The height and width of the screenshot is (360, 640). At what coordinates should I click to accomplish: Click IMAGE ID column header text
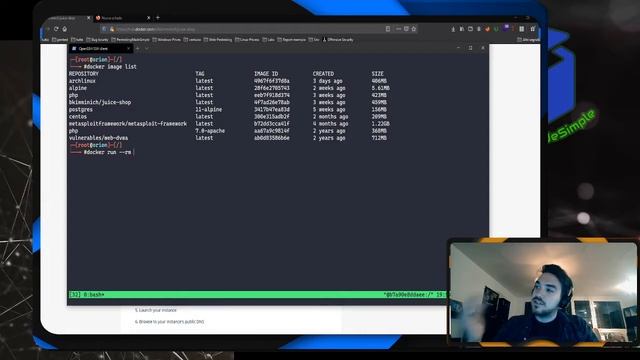click(x=266, y=74)
